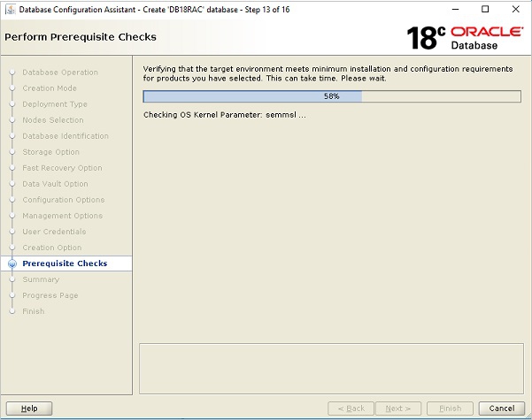Click the 'Checking OS Kernel Parameter: semmsl' status text
532x420 pixels.
pos(224,115)
